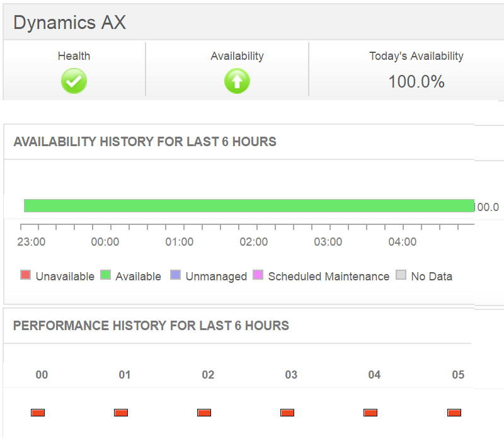The image size is (504, 441).
Task: Click the 01 hour column header
Action: (125, 375)
